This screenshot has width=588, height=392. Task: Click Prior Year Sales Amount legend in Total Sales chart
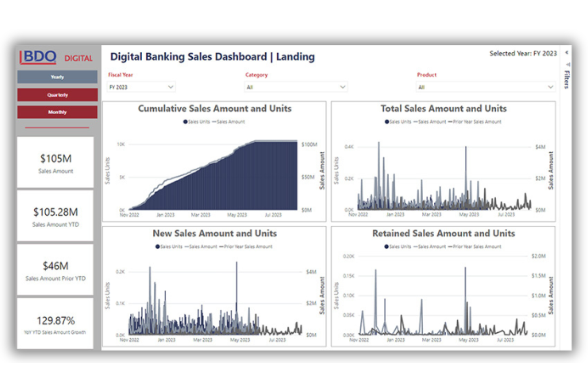[x=475, y=122]
